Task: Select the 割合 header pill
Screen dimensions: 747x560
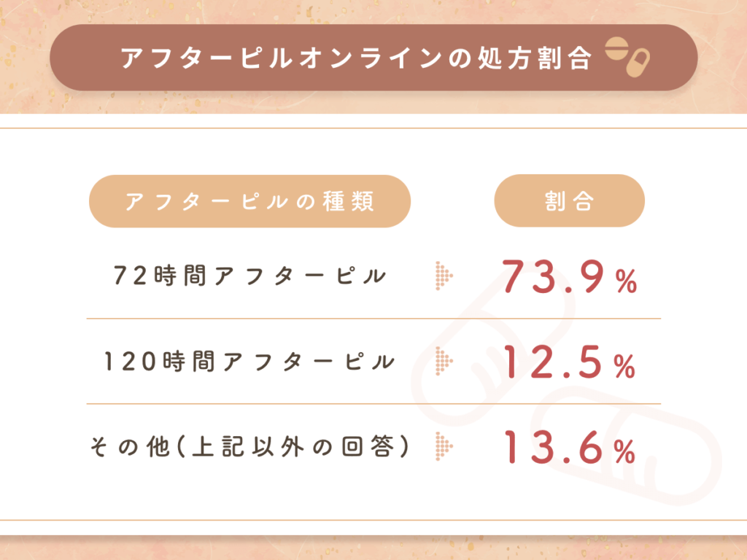Action: tap(569, 201)
